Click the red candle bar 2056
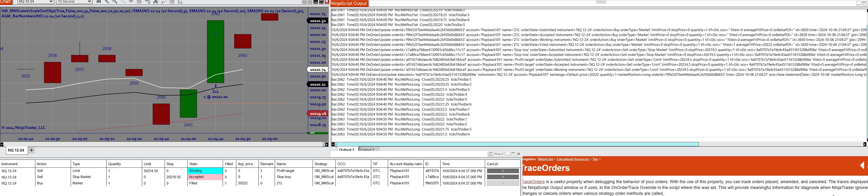 (x=52, y=73)
